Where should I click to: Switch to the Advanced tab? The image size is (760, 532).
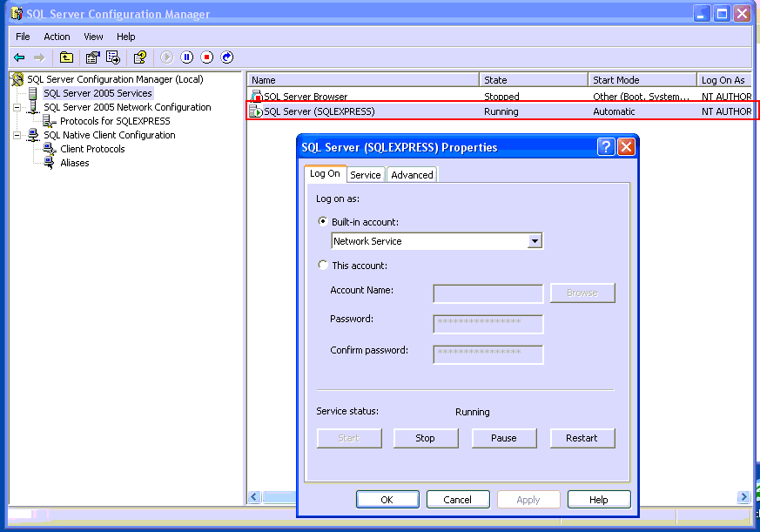pyautogui.click(x=412, y=175)
